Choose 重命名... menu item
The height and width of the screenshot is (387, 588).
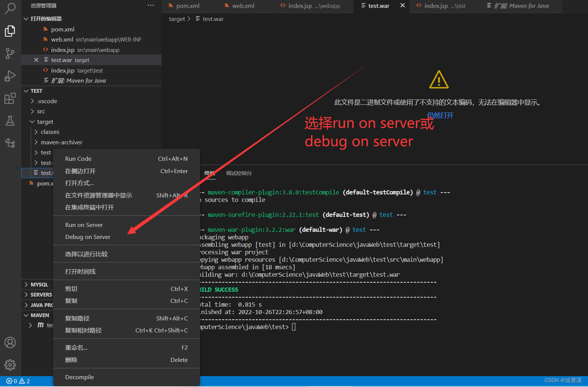[x=126, y=348]
